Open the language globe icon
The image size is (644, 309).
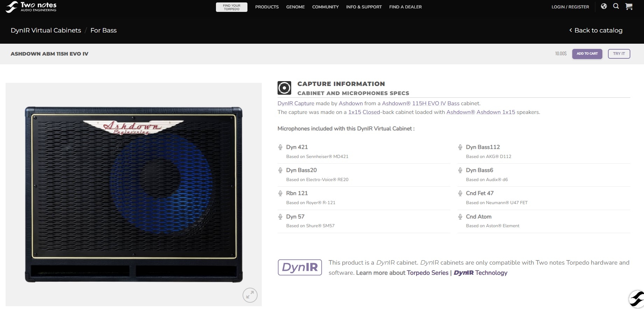[604, 6]
